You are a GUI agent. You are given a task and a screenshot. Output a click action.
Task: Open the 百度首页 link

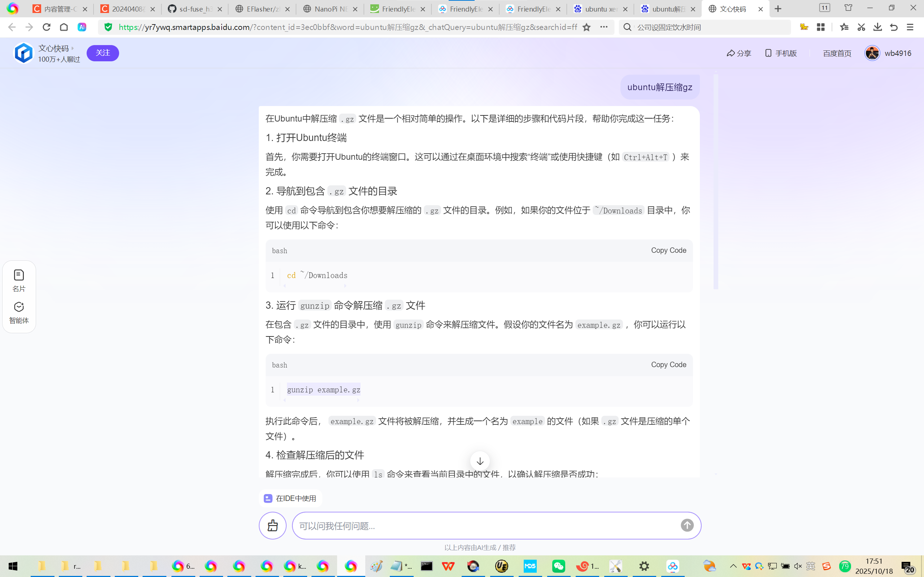point(837,53)
